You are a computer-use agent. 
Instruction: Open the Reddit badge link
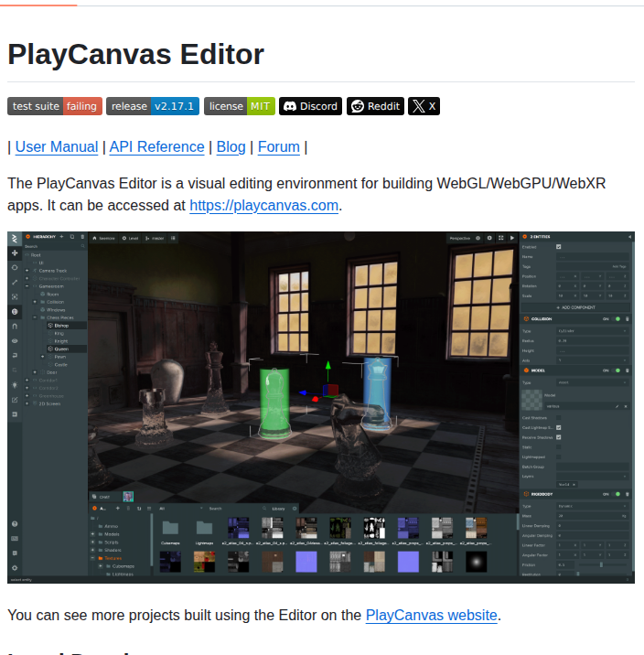click(x=375, y=106)
